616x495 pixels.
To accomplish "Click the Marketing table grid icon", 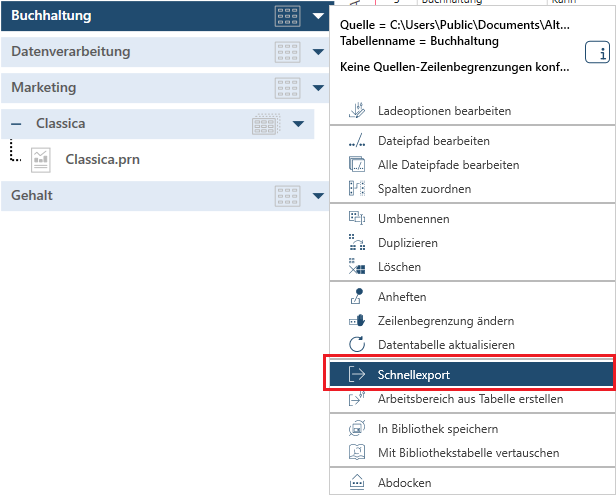I will point(287,88).
